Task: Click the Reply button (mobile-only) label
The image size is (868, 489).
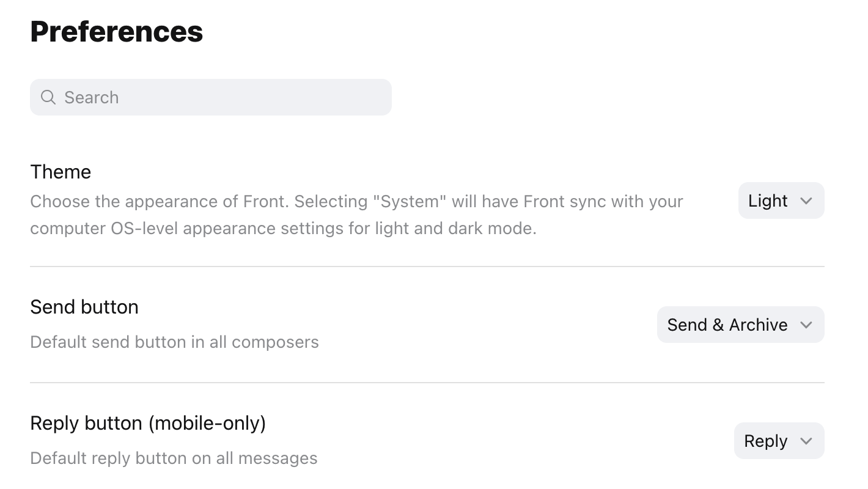Action: (148, 423)
